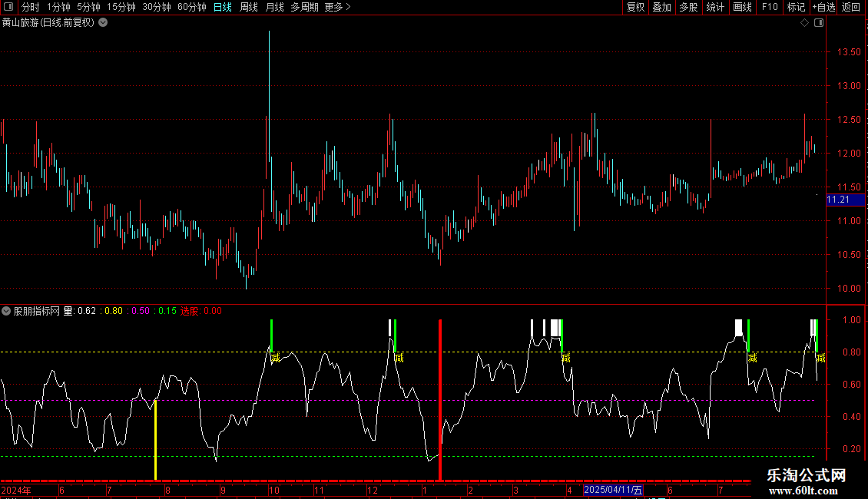Expand the 股朋指标网 indicator menu arrow
Viewport: 868px width, 499px height.
[x=6, y=311]
